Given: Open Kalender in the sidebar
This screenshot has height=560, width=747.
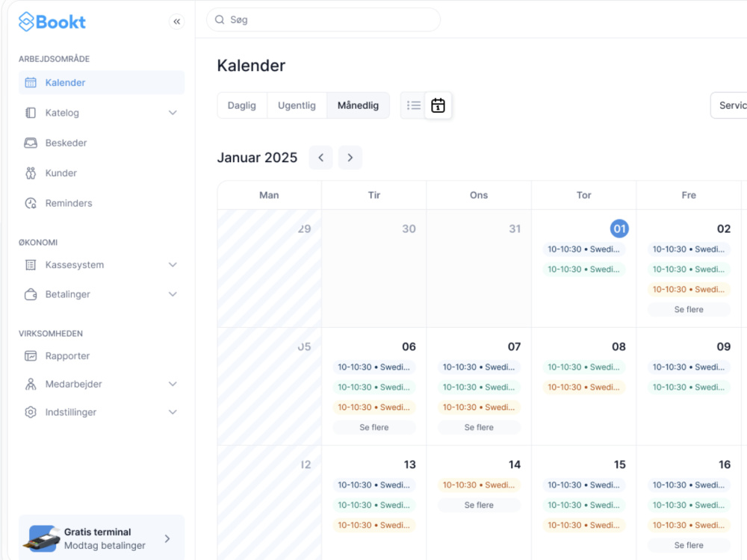Looking at the screenshot, I should tap(102, 82).
